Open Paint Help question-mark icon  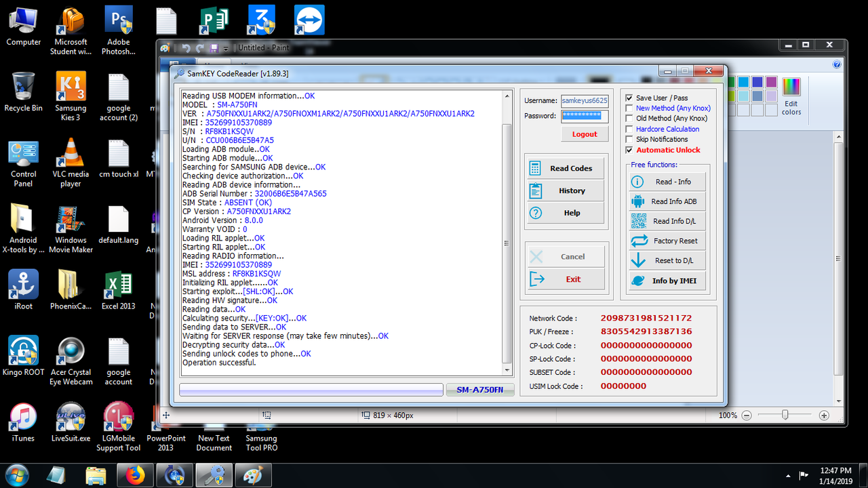pyautogui.click(x=837, y=64)
